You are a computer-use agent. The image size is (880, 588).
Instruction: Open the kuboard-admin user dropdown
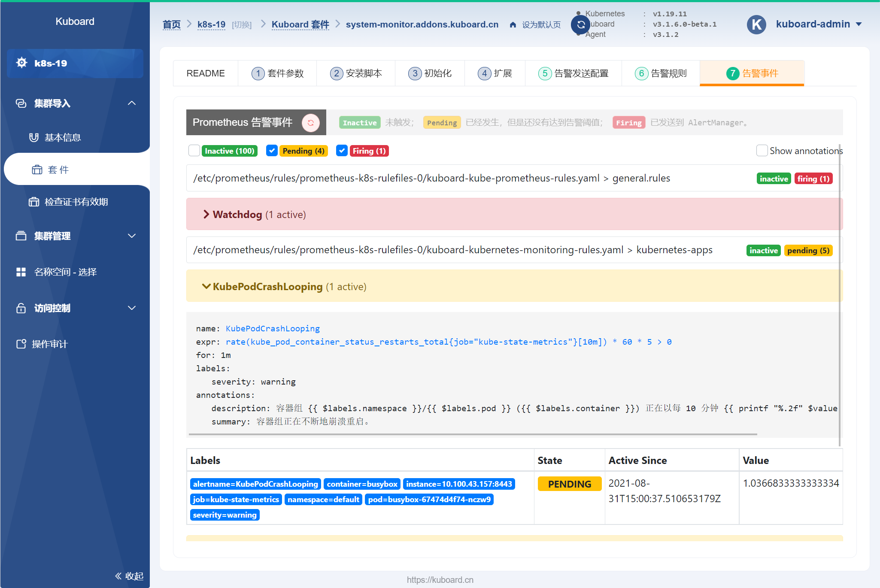pyautogui.click(x=819, y=24)
